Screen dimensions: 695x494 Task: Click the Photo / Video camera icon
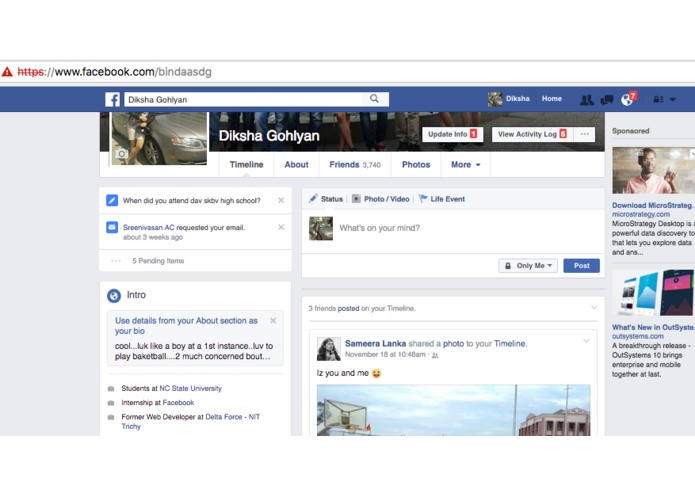(x=356, y=198)
